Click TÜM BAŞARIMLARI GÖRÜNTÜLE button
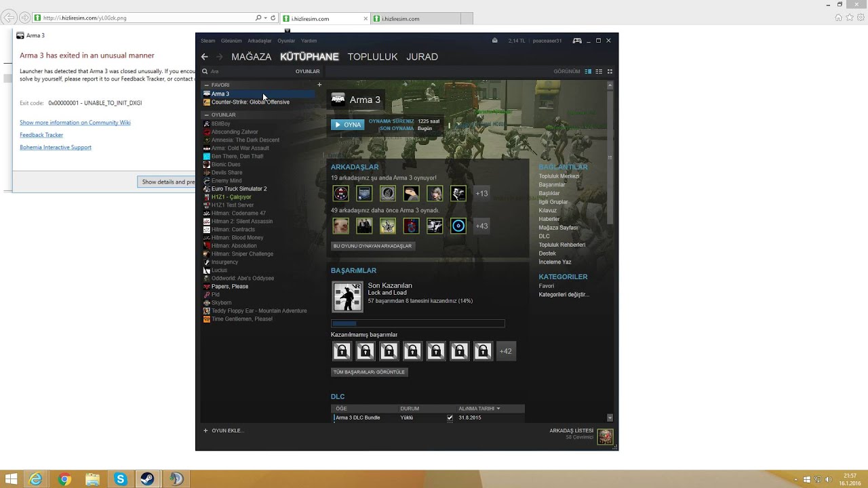Screen dimensions: 868x488 (369, 372)
